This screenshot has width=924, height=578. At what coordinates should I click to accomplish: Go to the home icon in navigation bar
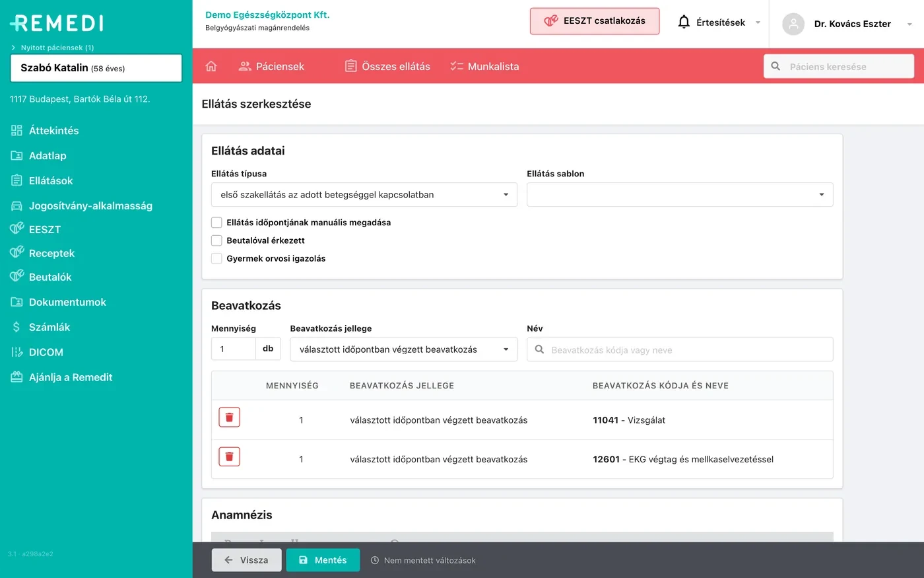211,66
